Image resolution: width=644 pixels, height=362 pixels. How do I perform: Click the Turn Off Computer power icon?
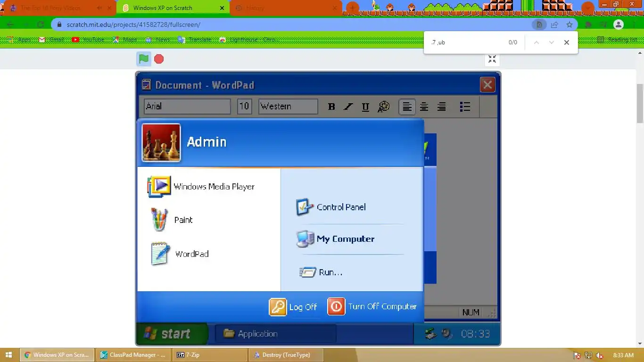[x=336, y=306]
